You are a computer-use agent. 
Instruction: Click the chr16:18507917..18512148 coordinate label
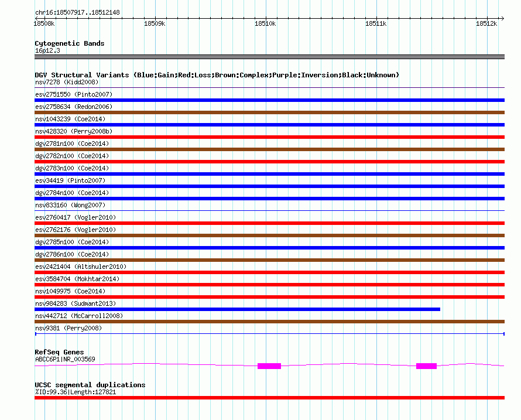(77, 13)
